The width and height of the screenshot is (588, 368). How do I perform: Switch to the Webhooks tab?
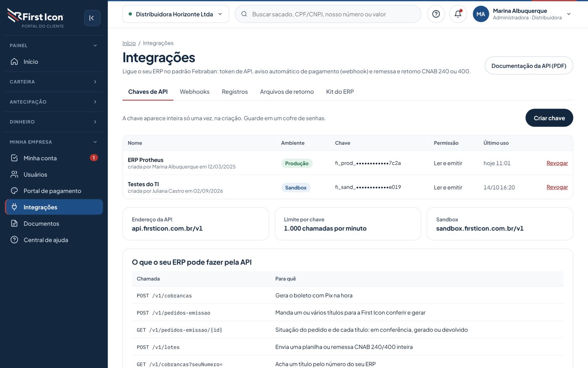tap(194, 92)
